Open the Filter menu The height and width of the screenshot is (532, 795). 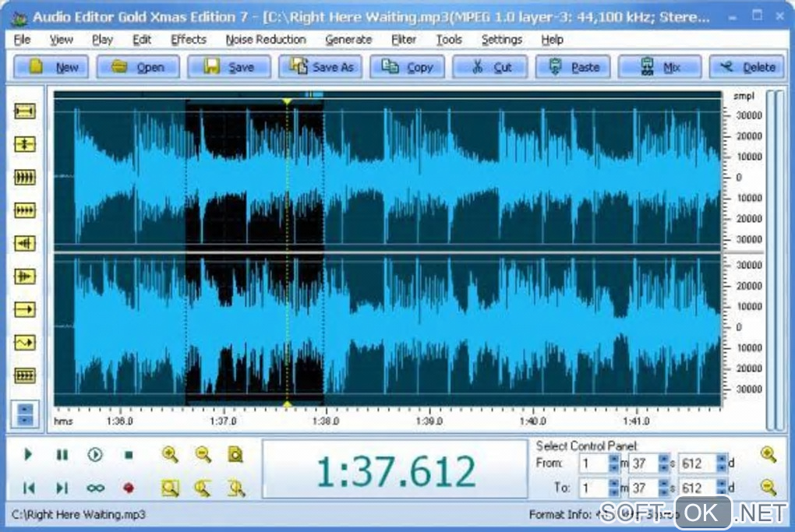tap(404, 40)
